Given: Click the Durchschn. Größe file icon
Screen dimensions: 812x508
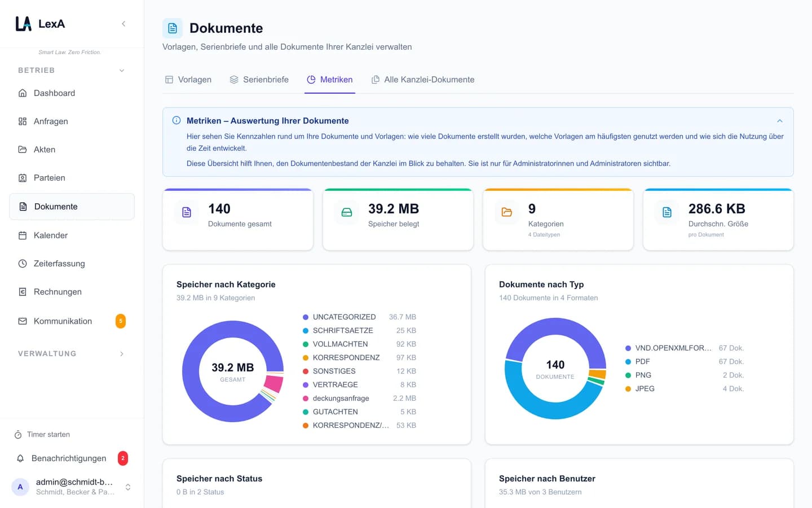Looking at the screenshot, I should (x=667, y=212).
